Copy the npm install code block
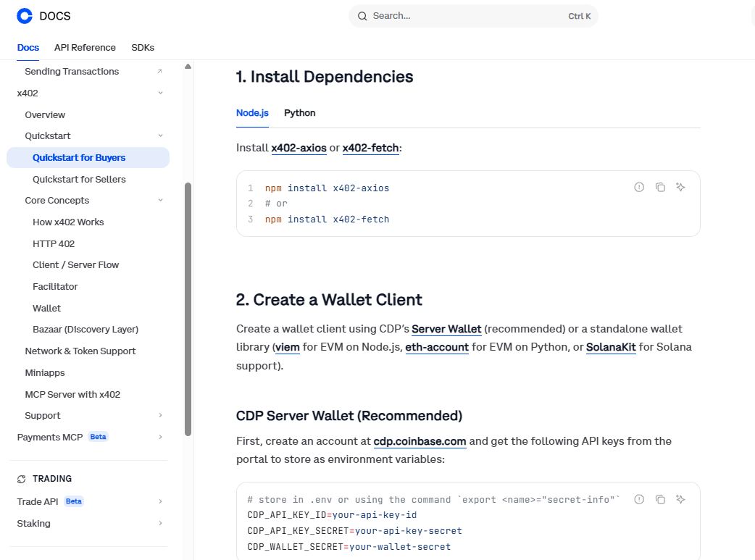755x560 pixels. [x=660, y=187]
